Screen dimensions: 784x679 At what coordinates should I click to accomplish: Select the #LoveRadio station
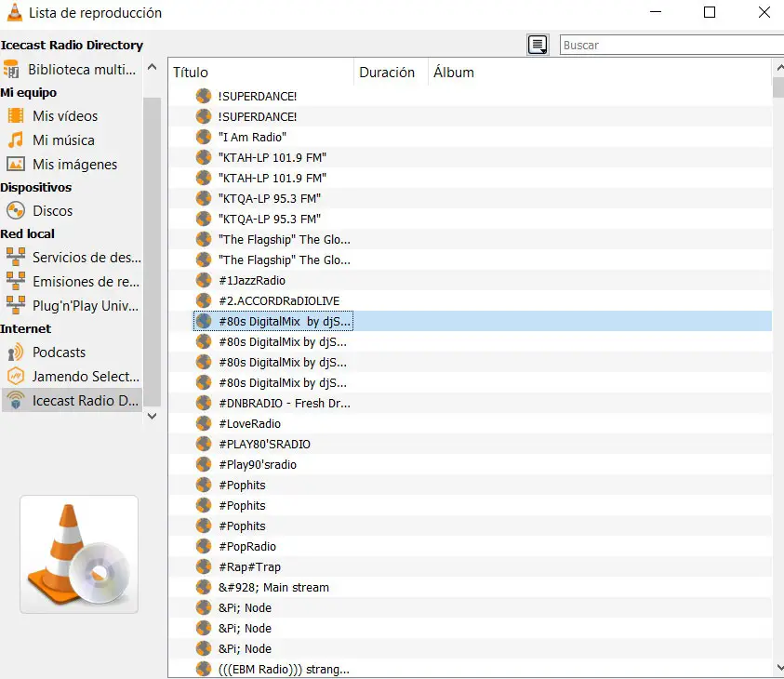470,423
